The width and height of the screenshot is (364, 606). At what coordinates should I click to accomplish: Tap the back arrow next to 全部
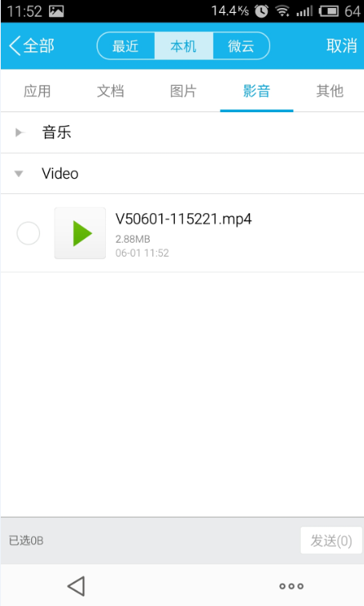pyautogui.click(x=14, y=46)
